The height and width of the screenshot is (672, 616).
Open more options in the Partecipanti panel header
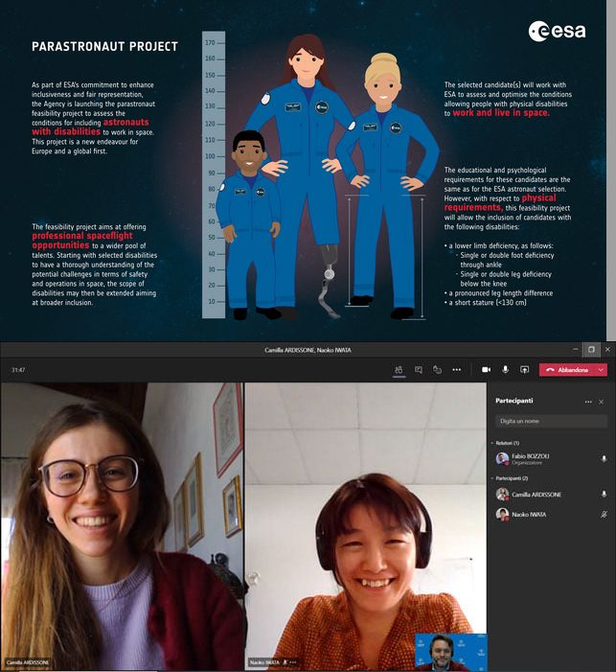click(x=588, y=402)
